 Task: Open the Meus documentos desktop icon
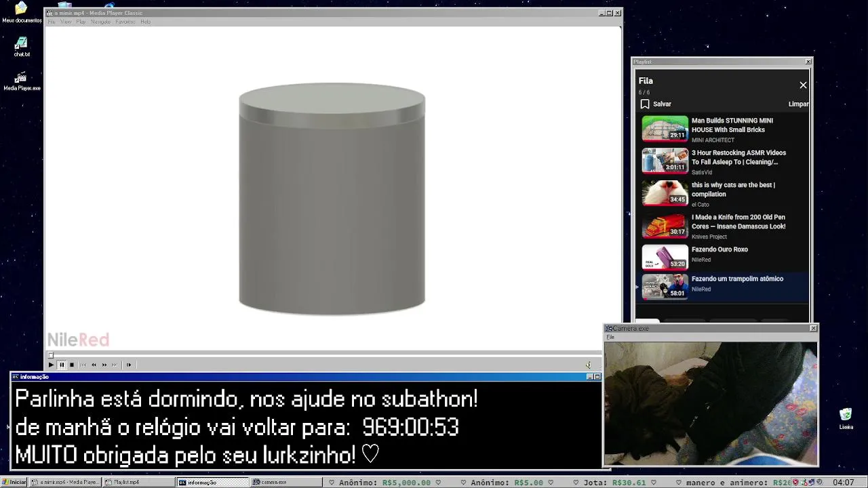coord(22,12)
